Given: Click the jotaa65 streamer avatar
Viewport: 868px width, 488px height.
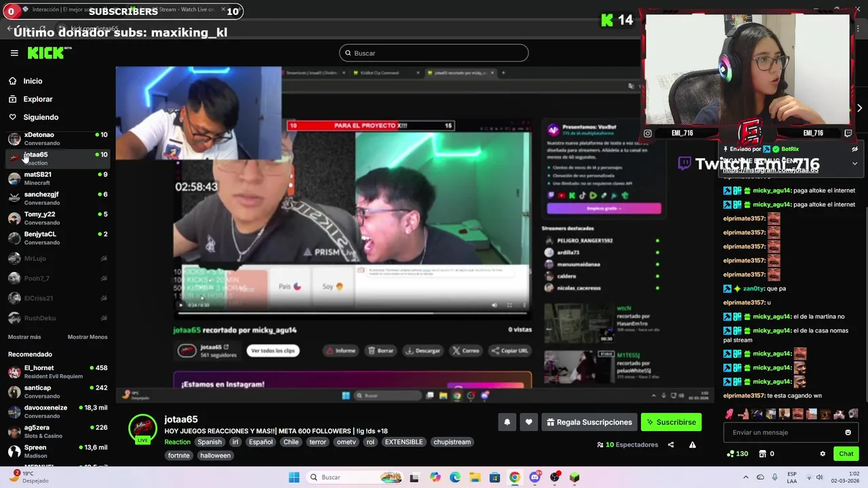Looking at the screenshot, I should 142,428.
